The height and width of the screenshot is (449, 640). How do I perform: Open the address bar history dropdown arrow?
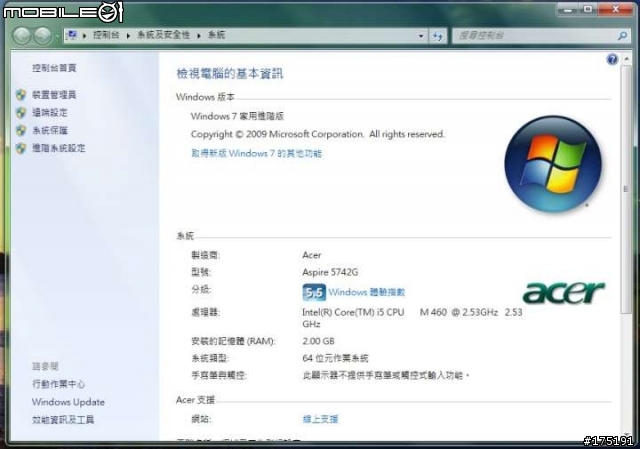[x=421, y=36]
